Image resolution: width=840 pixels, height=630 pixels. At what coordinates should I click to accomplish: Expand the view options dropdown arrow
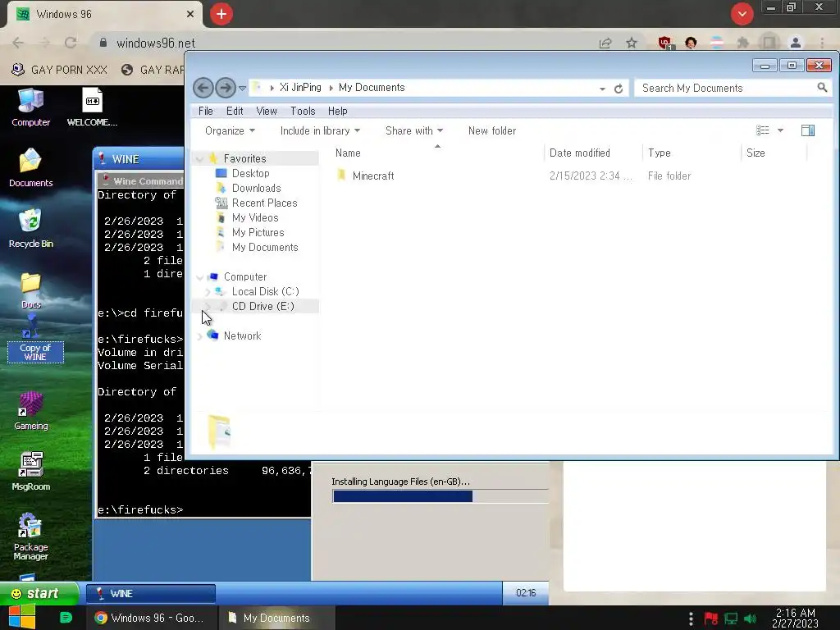781,130
